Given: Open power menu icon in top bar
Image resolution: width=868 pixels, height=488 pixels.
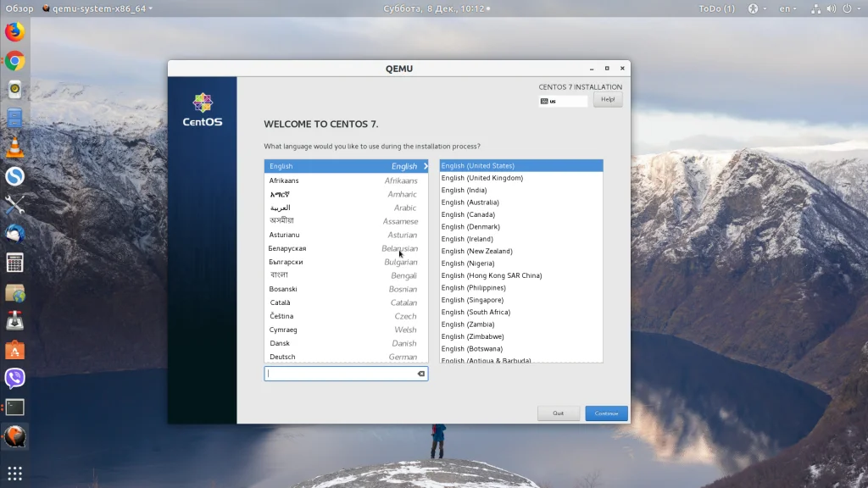Looking at the screenshot, I should click(x=847, y=8).
